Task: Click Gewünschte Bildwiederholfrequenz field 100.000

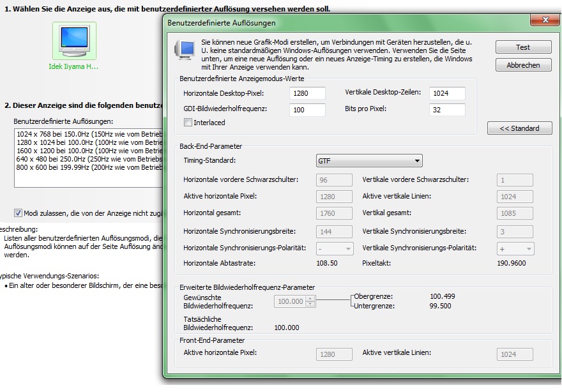Action: click(x=290, y=301)
